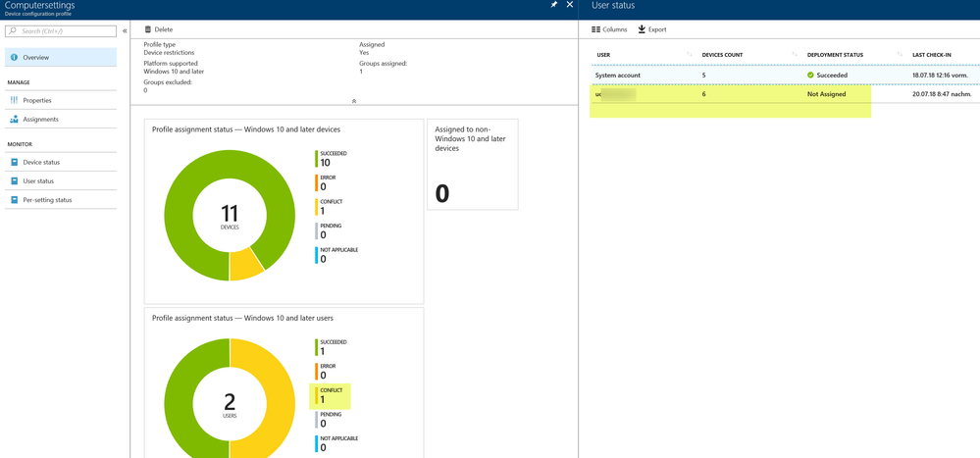This screenshot has height=458, width=980.
Task: Open the 11 devices donut chart
Action: point(230,216)
